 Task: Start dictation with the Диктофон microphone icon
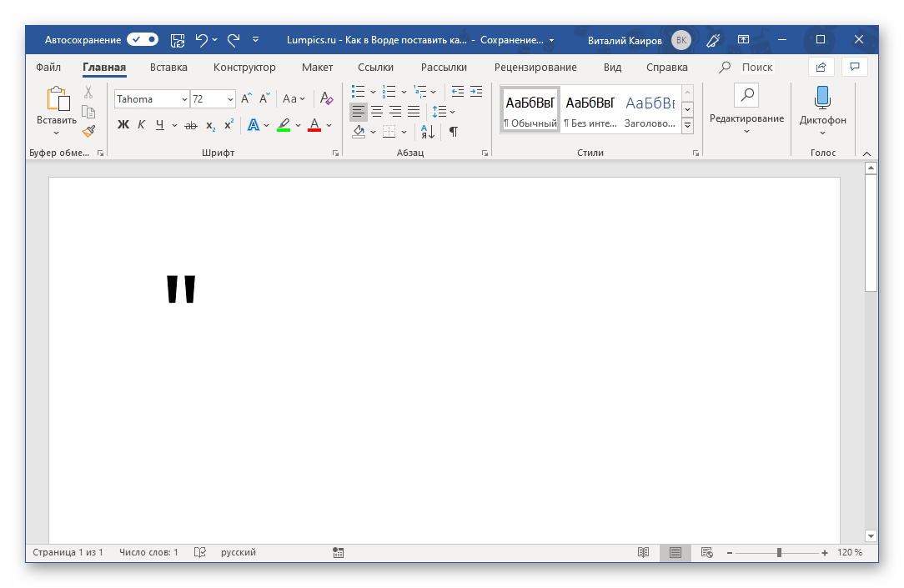(822, 98)
